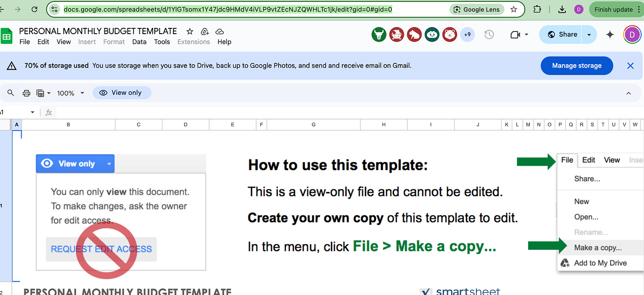The height and width of the screenshot is (295, 644).
Task: Click the dark green frog collaborator avatar
Action: [x=432, y=35]
